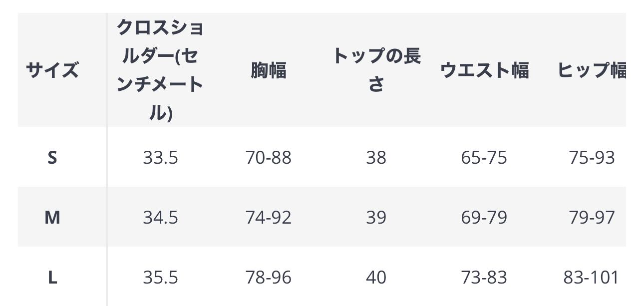Click the クロスショルダー column header
Screen dimensions: 644x306
[160, 70]
